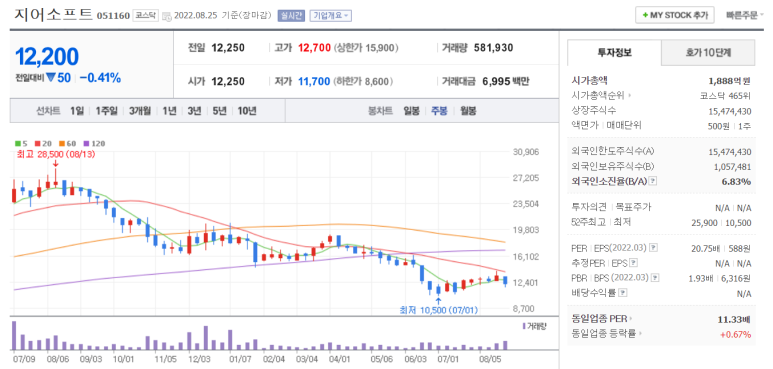The width and height of the screenshot is (773, 369).
Task: Select the 10년 line chart period
Action: 246,111
